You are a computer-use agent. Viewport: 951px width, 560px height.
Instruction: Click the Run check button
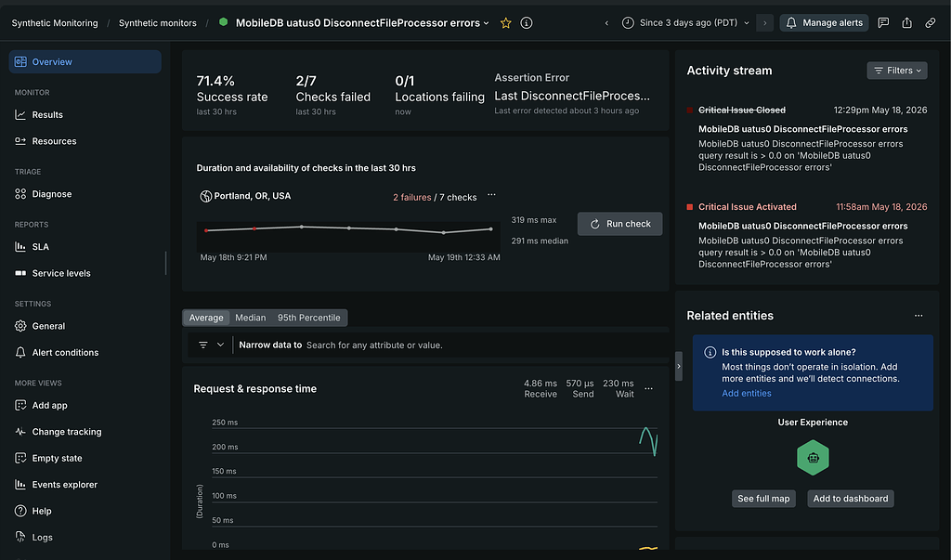point(619,224)
